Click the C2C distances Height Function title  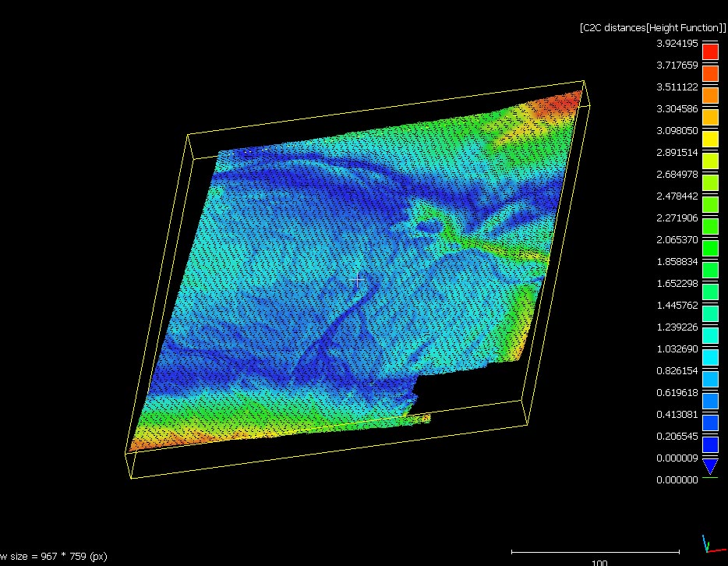coord(652,27)
